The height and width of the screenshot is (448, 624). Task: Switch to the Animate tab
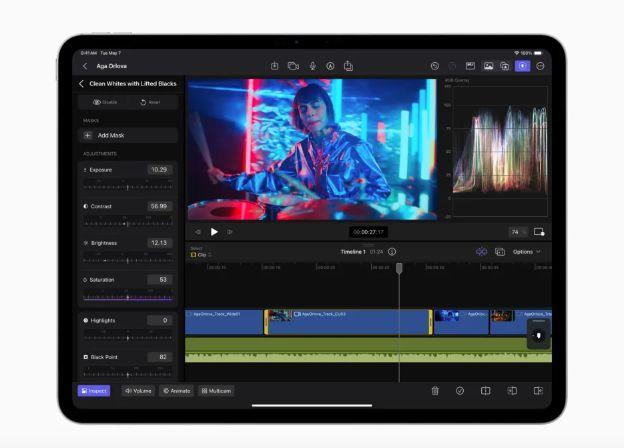coord(177,391)
